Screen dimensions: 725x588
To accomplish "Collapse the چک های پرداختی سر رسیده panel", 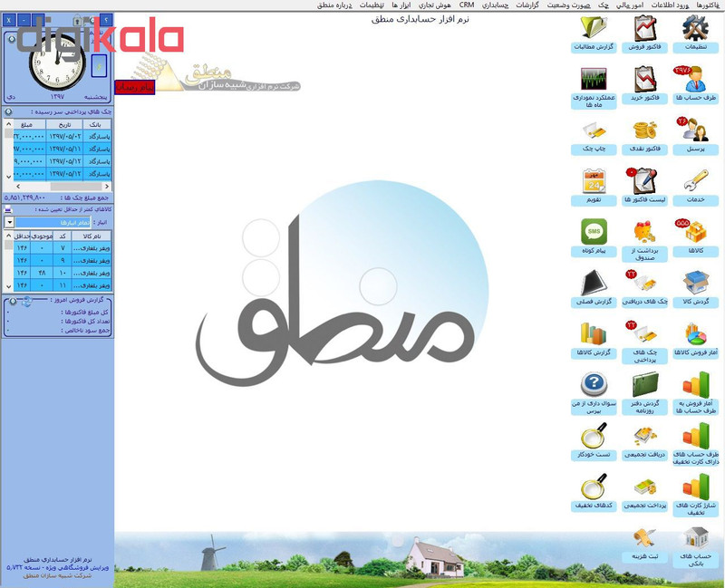I will click(8, 111).
